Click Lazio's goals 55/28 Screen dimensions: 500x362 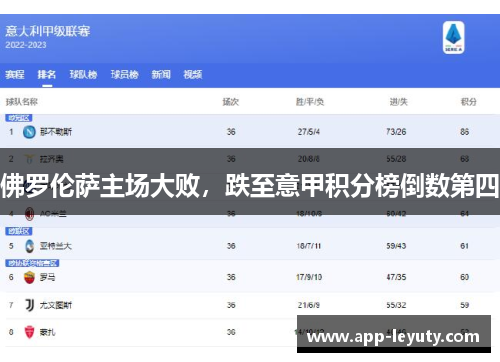pos(396,159)
